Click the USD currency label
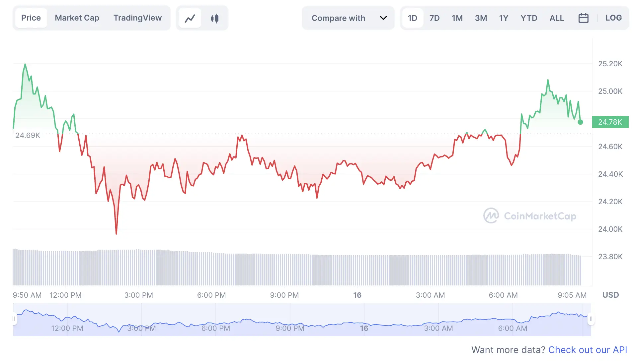 pos(610,295)
